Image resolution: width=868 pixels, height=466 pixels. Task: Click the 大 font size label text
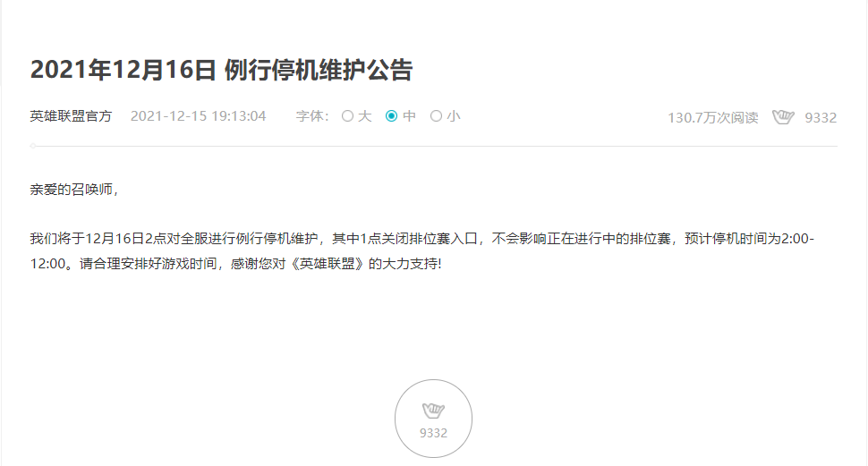pyautogui.click(x=364, y=115)
